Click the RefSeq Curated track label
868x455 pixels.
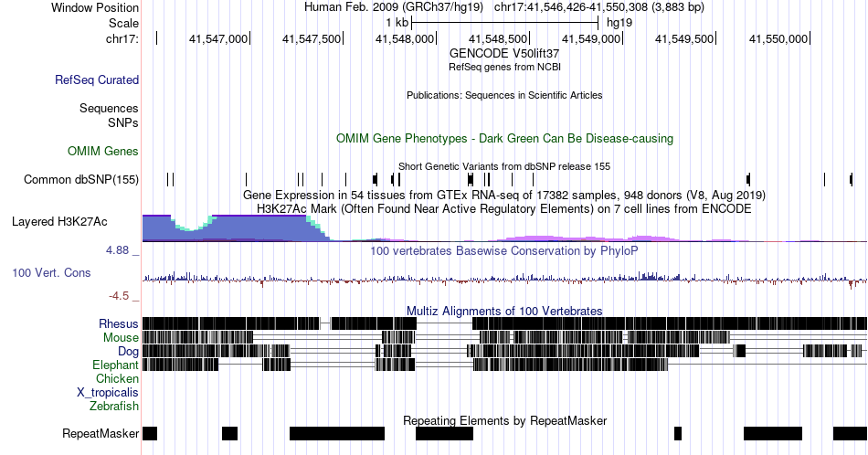tap(97, 79)
